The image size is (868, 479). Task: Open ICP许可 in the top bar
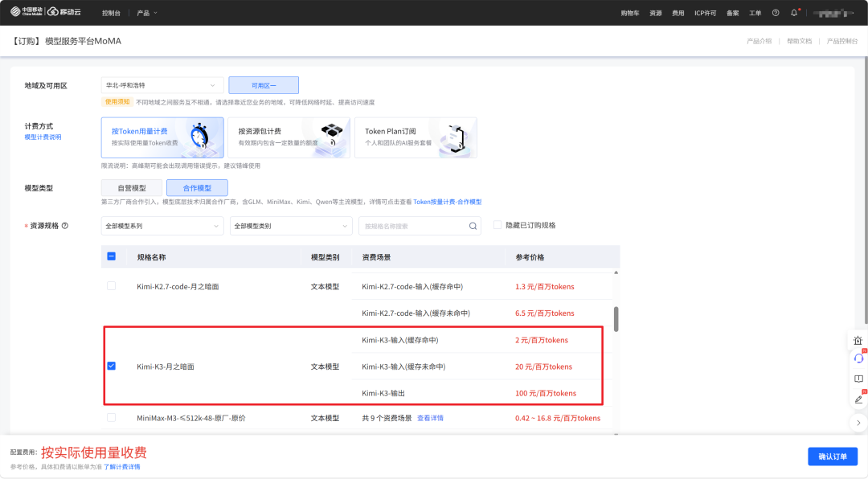pyautogui.click(x=706, y=13)
